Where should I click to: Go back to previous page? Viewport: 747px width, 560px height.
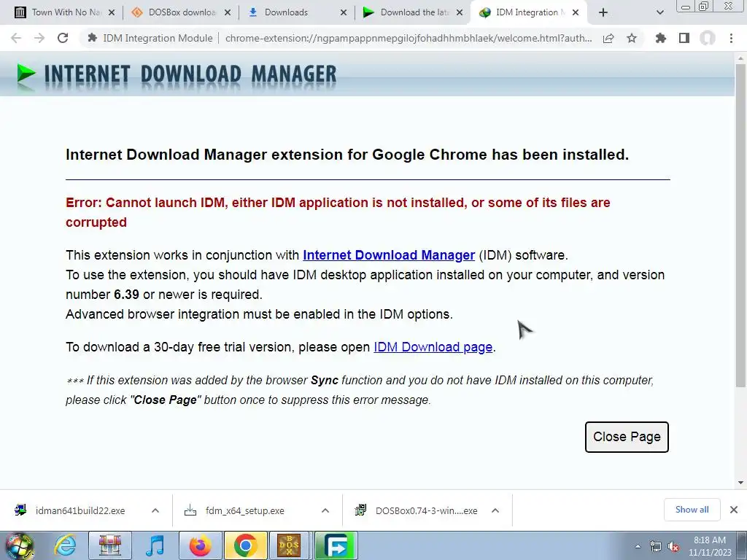point(16,38)
